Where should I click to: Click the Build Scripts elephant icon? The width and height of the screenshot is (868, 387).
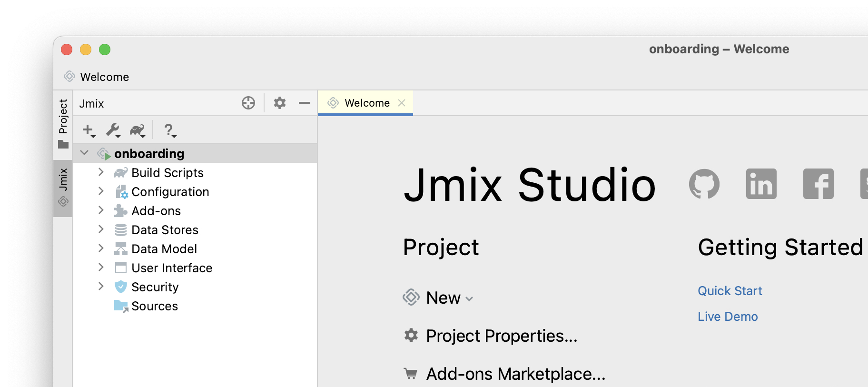[x=121, y=172]
